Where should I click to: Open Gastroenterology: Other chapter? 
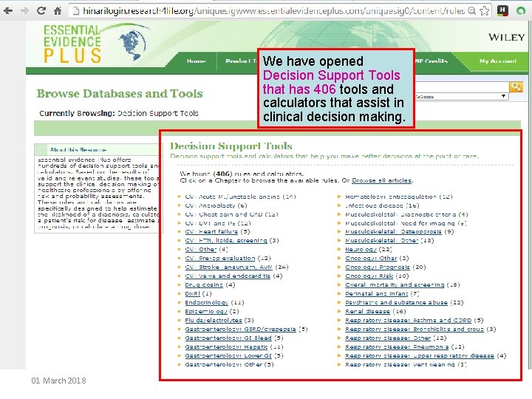[224, 364]
